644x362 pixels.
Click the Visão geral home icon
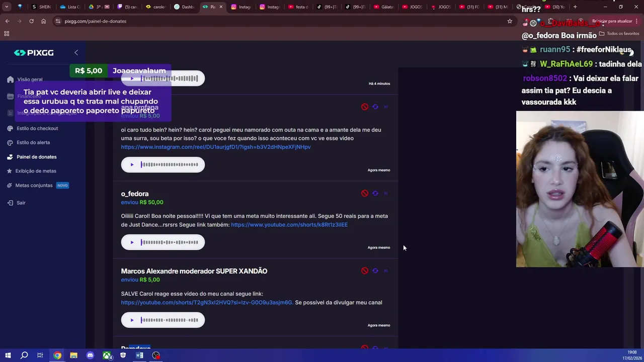10,79
